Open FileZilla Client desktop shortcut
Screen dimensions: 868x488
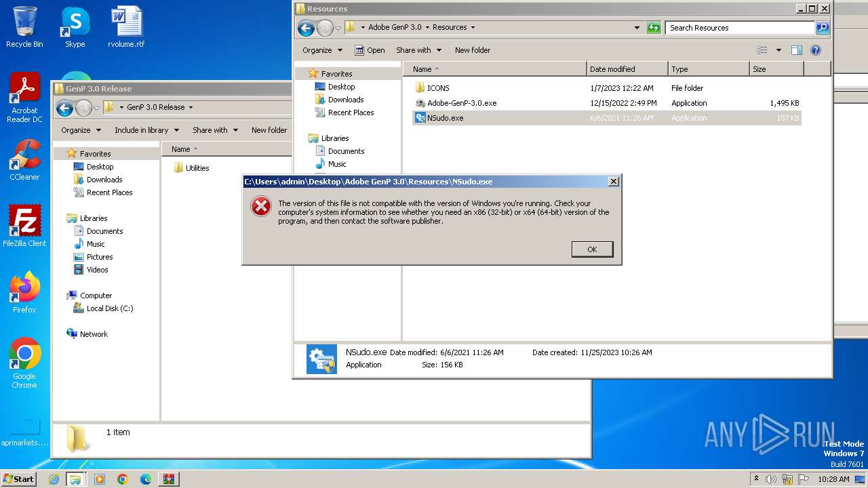point(24,226)
